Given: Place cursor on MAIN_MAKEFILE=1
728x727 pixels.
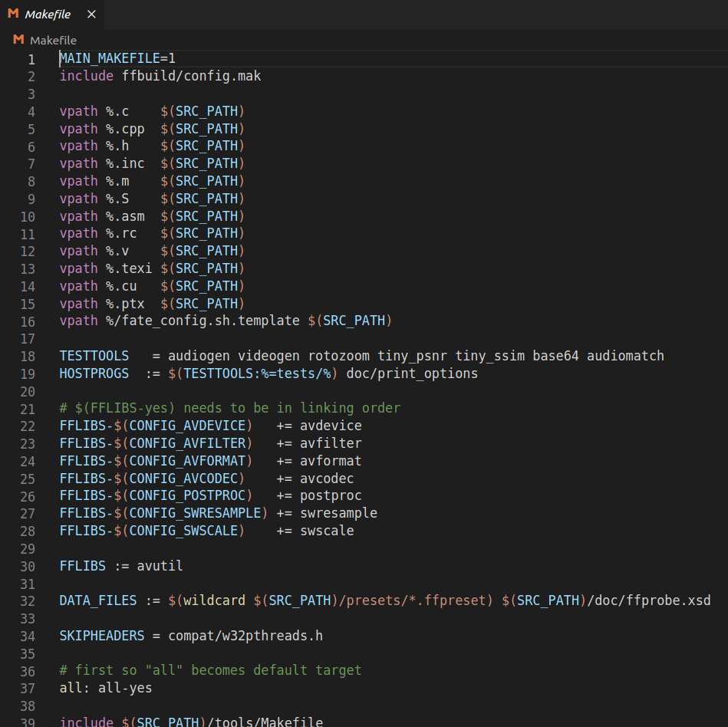Looking at the screenshot, I should [x=115, y=58].
